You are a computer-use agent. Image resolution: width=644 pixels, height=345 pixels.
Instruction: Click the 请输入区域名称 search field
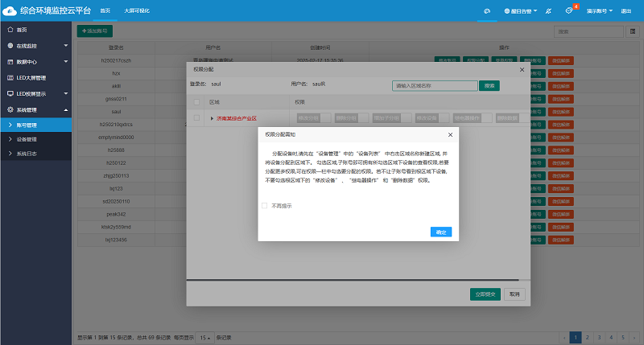click(435, 84)
